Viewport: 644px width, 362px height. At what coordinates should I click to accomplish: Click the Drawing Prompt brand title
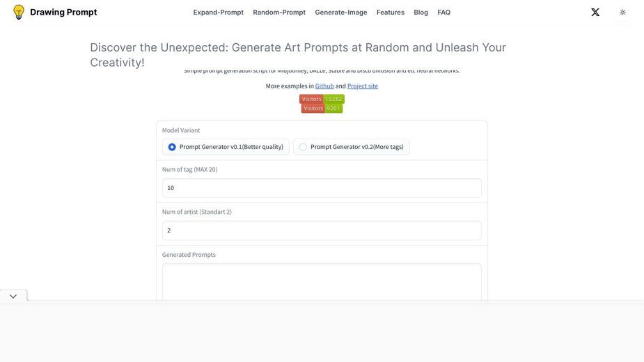point(63,13)
